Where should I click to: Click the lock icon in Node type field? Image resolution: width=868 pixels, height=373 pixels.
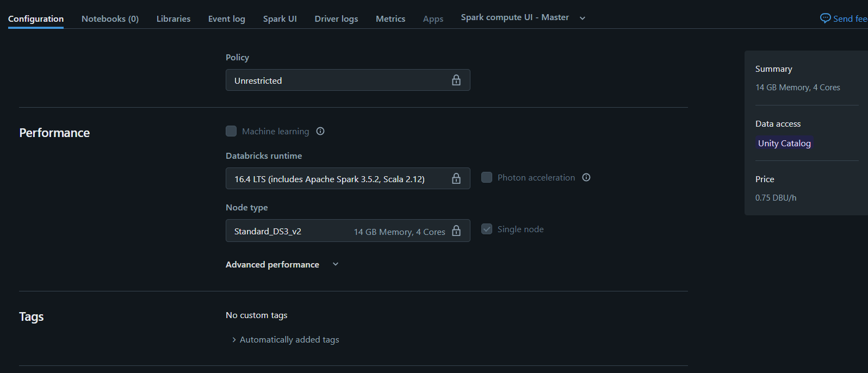(x=456, y=231)
